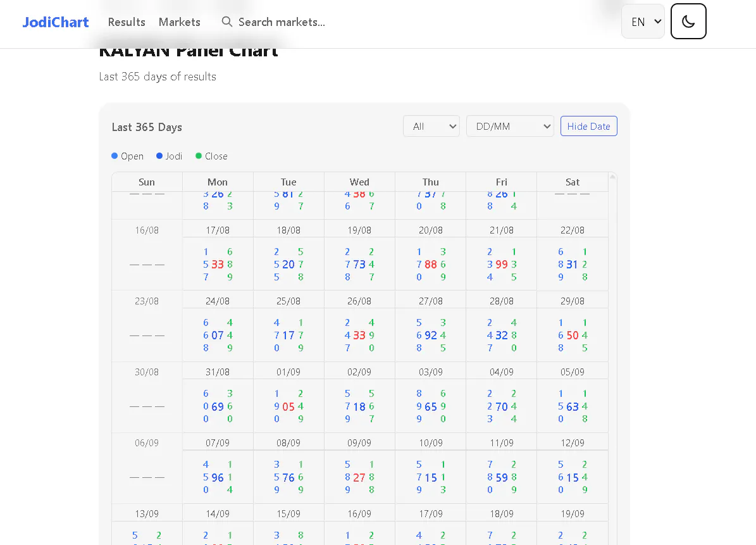Click jodi 31 under 22/08
Screen dimensions: 756x545
[573, 265]
